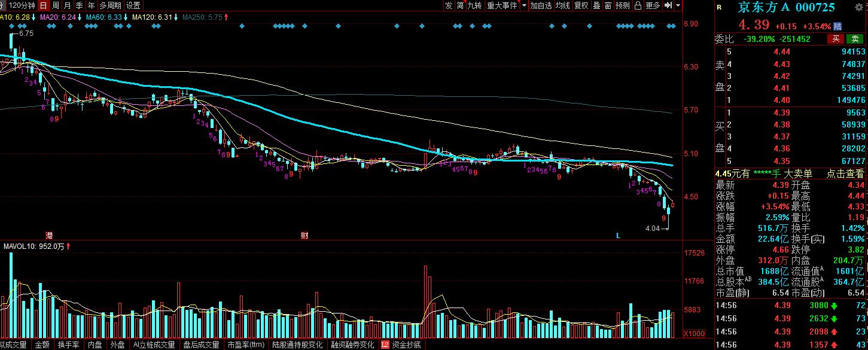This screenshot has width=868, height=350.
Task: Click 跌停 limit-down value 3.82
Action: 856,249
